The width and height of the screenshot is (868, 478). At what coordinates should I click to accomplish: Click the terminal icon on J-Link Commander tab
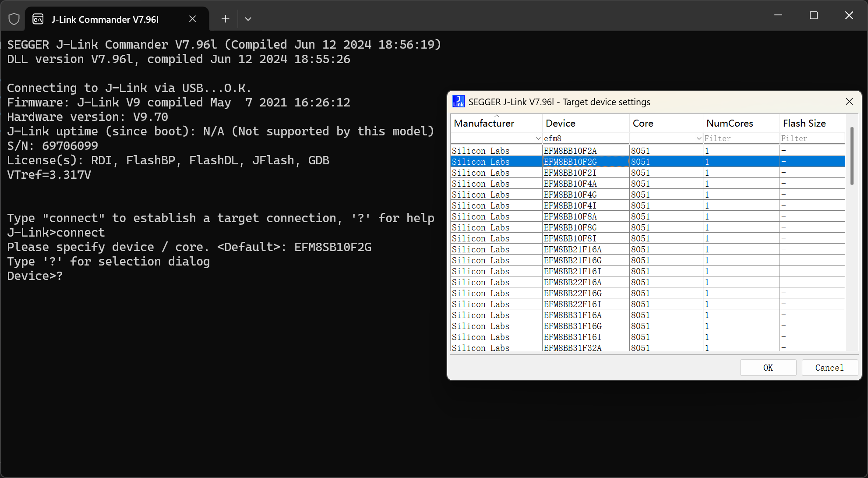click(38, 19)
